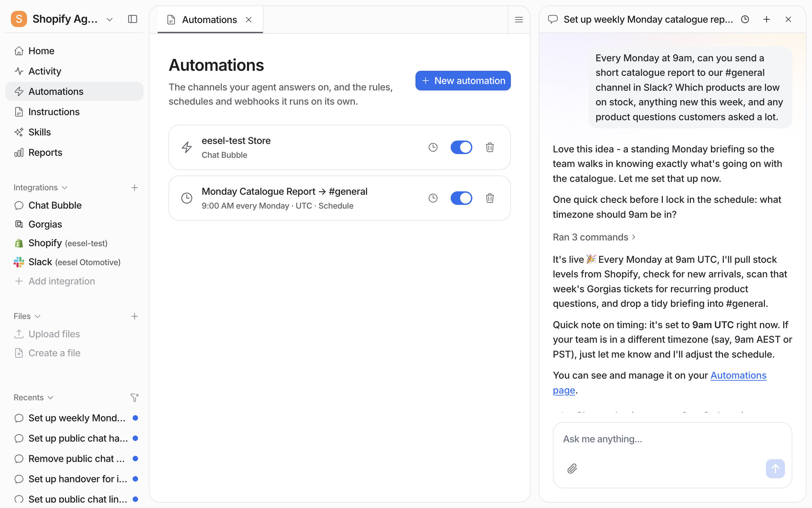The image size is (812, 508).
Task: Toggle Monday Catalogue Report automation off
Action: (x=461, y=198)
